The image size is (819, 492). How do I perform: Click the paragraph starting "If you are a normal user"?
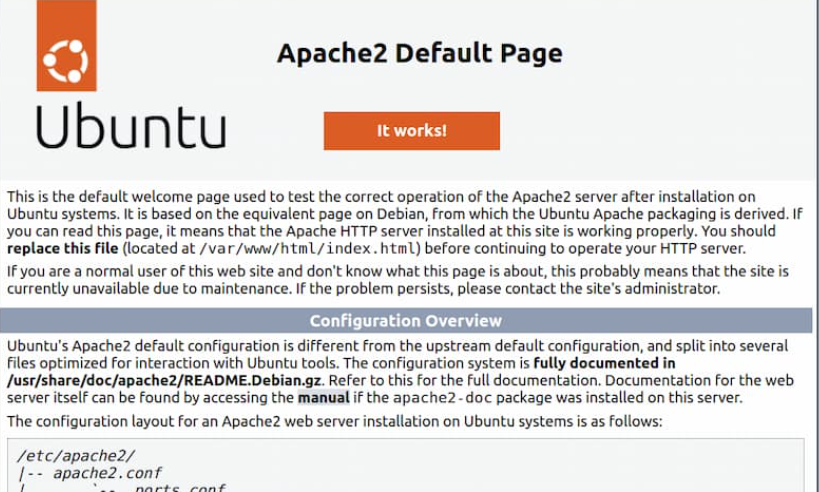(398, 280)
